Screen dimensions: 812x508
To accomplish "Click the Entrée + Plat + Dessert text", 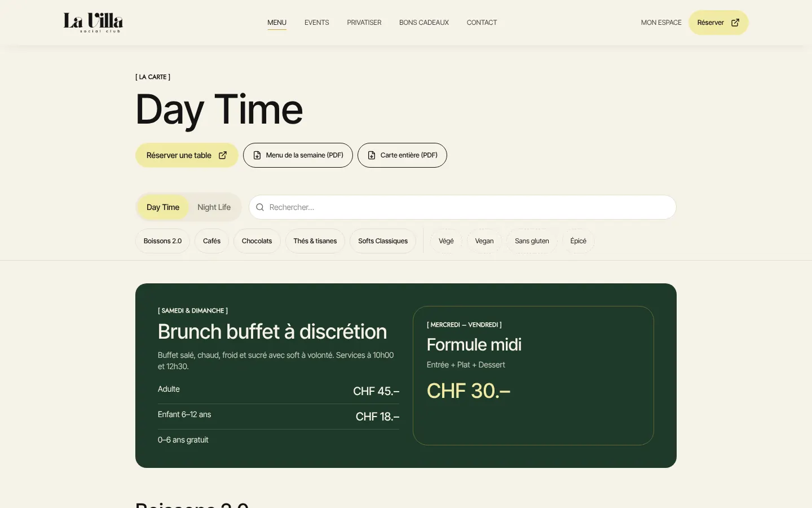I will point(466,365).
